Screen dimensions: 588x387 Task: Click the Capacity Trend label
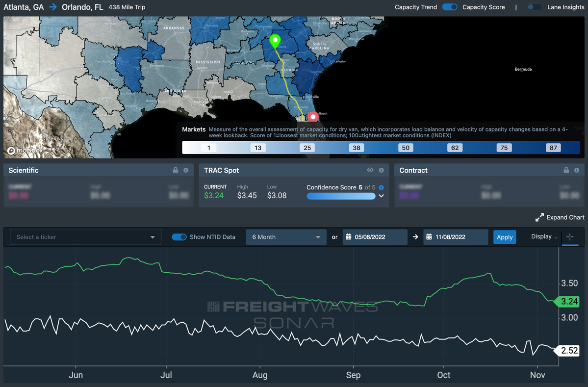[x=416, y=7]
